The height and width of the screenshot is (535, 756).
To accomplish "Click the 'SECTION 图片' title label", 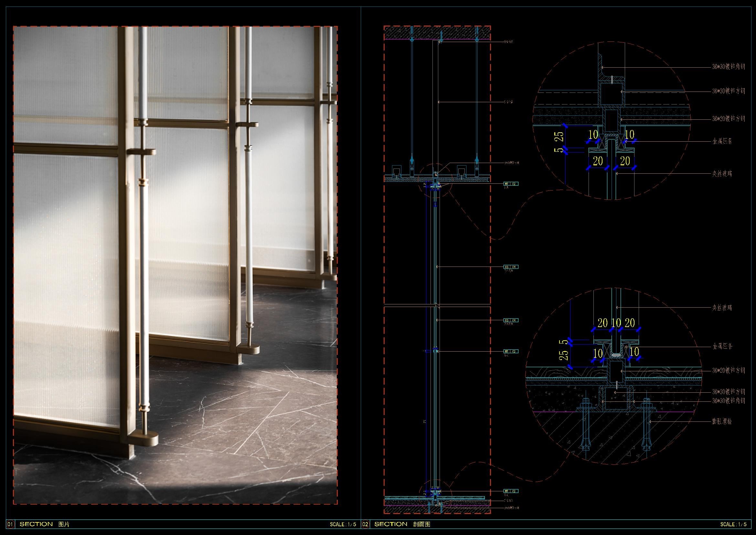I will 45,524.
